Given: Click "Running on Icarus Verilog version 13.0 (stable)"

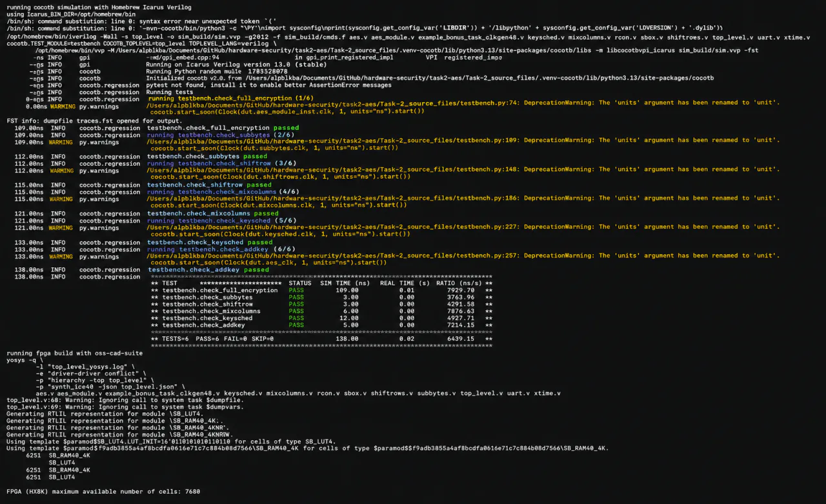Looking at the screenshot, I should 237,65.
